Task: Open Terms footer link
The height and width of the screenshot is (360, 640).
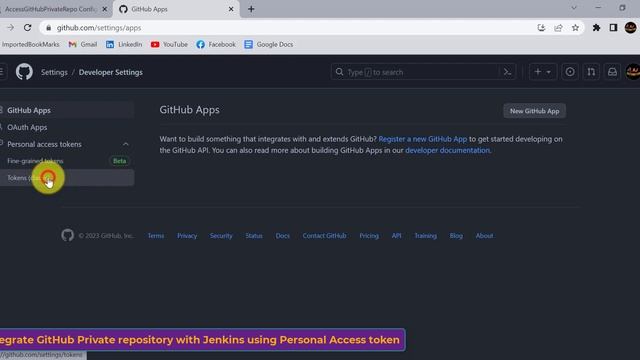Action: click(156, 236)
